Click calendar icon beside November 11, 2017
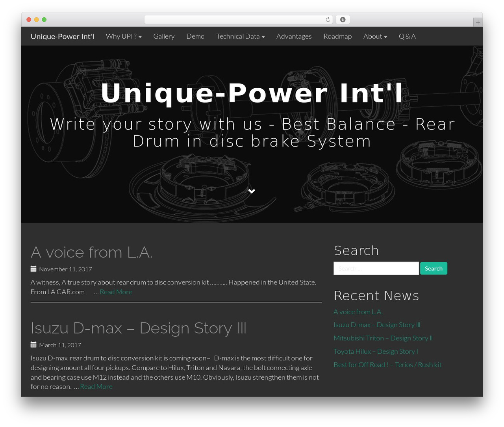 point(33,269)
